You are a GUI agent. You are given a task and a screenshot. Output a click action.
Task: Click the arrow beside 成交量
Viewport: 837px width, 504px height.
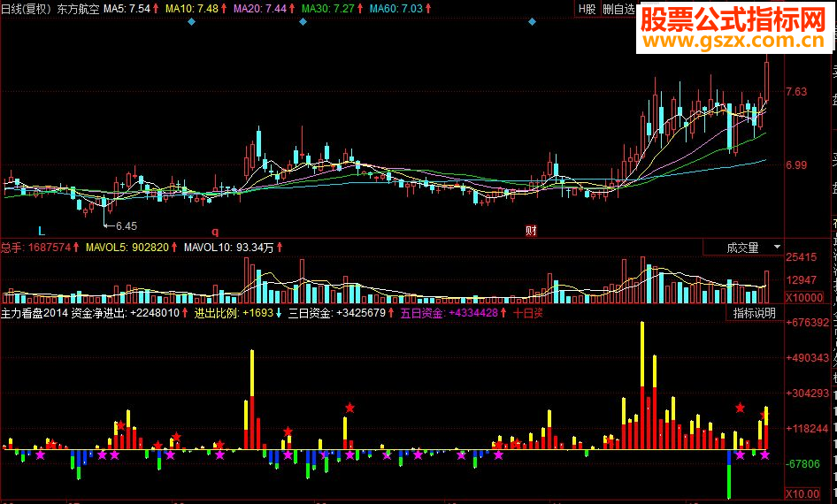777,247
